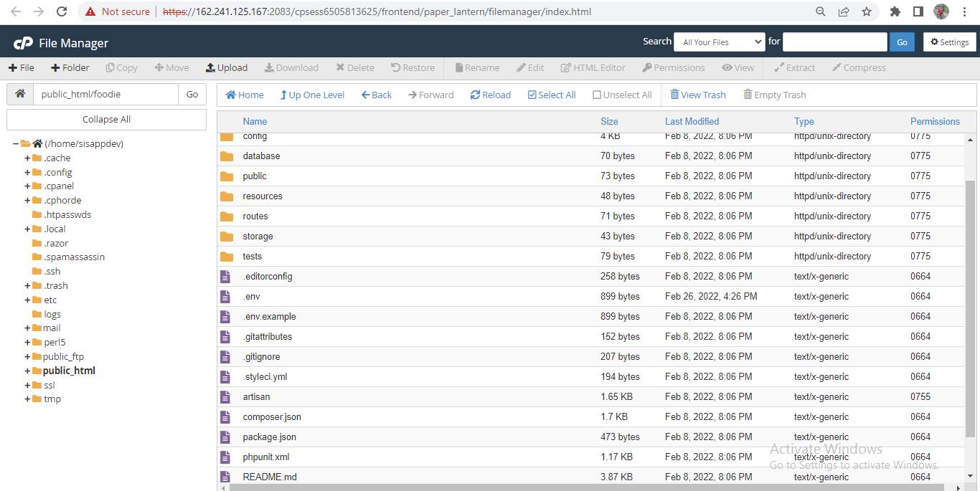Click Restore in the toolbar
Image resolution: width=980 pixels, height=491 pixels.
pos(413,67)
